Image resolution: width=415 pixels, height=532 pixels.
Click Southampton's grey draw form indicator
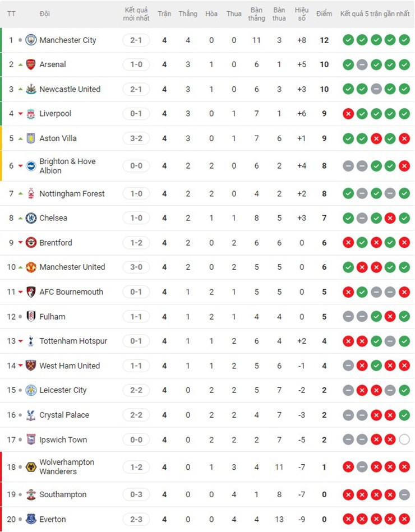(x=404, y=494)
